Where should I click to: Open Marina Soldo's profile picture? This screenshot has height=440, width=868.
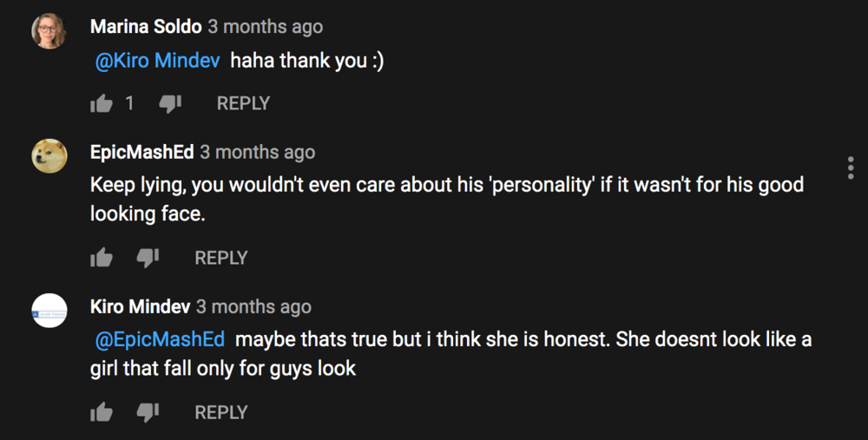click(x=49, y=31)
